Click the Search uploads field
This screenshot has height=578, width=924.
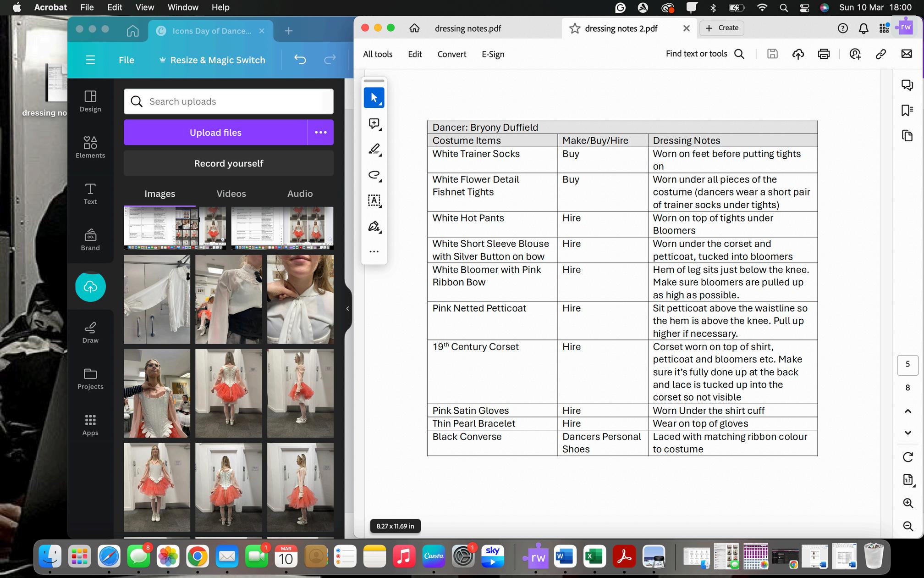click(x=229, y=101)
